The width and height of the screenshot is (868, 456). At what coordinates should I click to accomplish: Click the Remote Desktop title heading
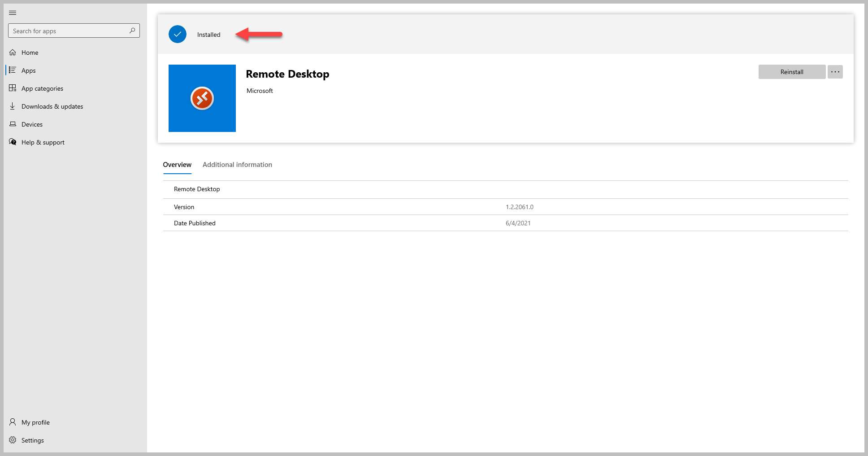click(x=287, y=74)
